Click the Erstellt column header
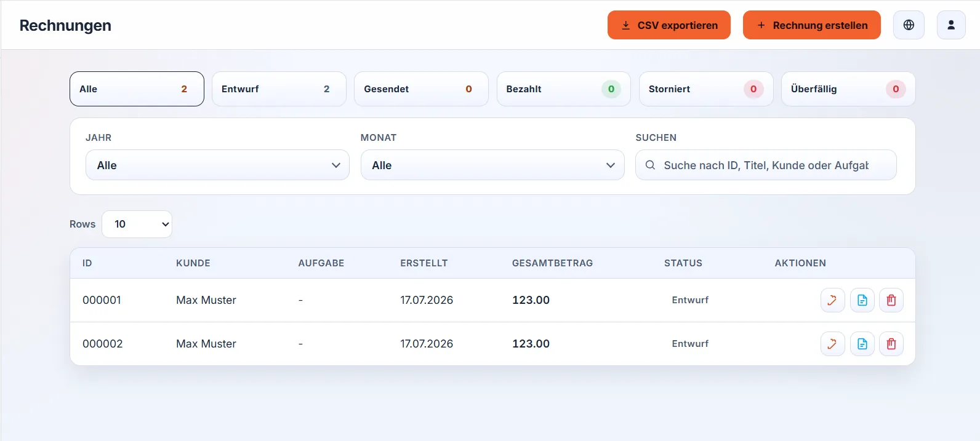980x441 pixels. (x=424, y=263)
